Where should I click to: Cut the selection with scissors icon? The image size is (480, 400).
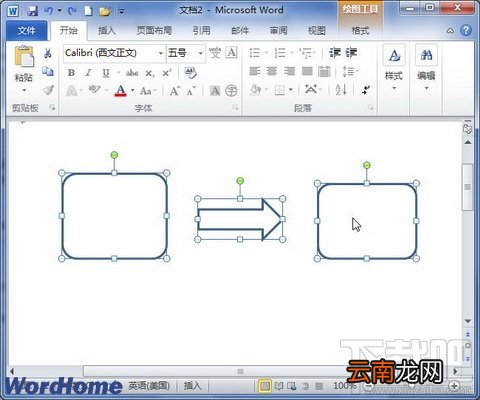[x=48, y=53]
